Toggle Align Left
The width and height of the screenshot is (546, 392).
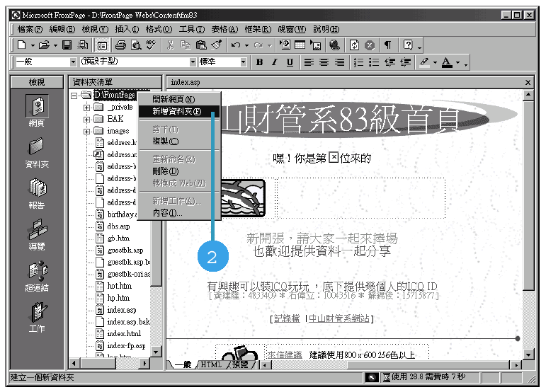tap(309, 62)
